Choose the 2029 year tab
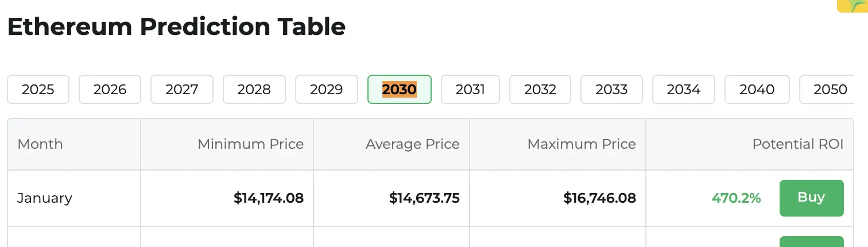This screenshot has height=247, width=868. click(326, 90)
